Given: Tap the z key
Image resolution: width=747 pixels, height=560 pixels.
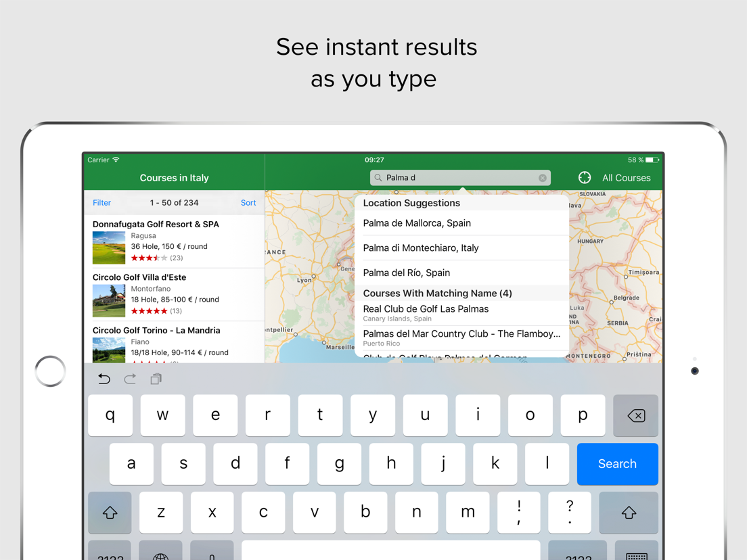Looking at the screenshot, I should point(161,513).
